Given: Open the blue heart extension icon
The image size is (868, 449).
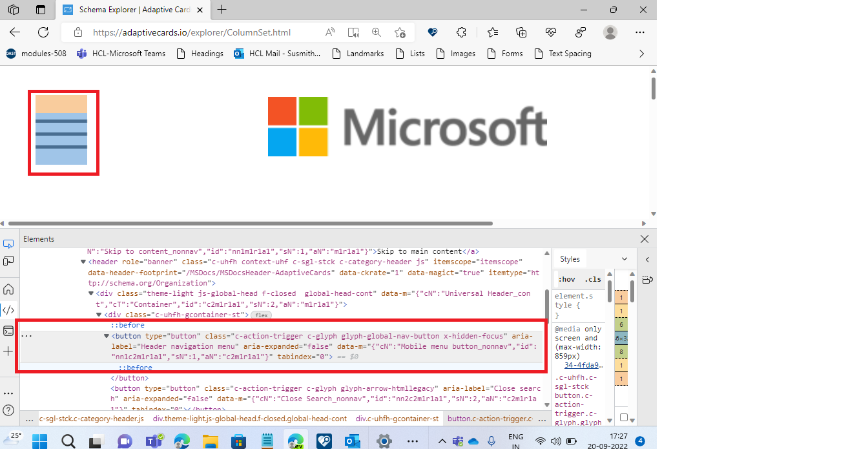Looking at the screenshot, I should 433,32.
